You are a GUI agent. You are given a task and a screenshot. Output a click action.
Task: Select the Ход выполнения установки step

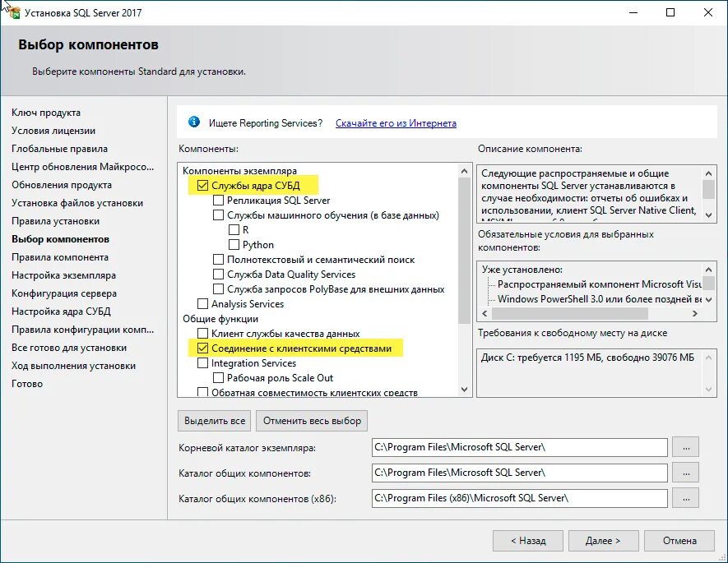point(74,366)
